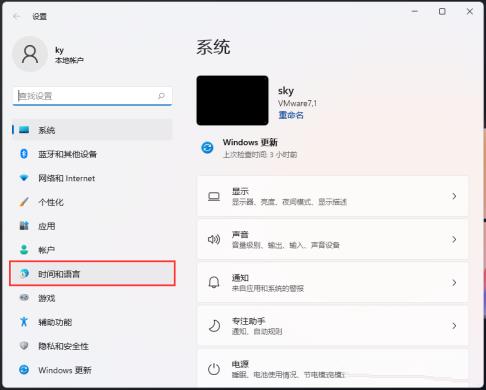Open 隐私和安全性 settings
Image resolution: width=486 pixels, height=390 pixels.
point(92,346)
